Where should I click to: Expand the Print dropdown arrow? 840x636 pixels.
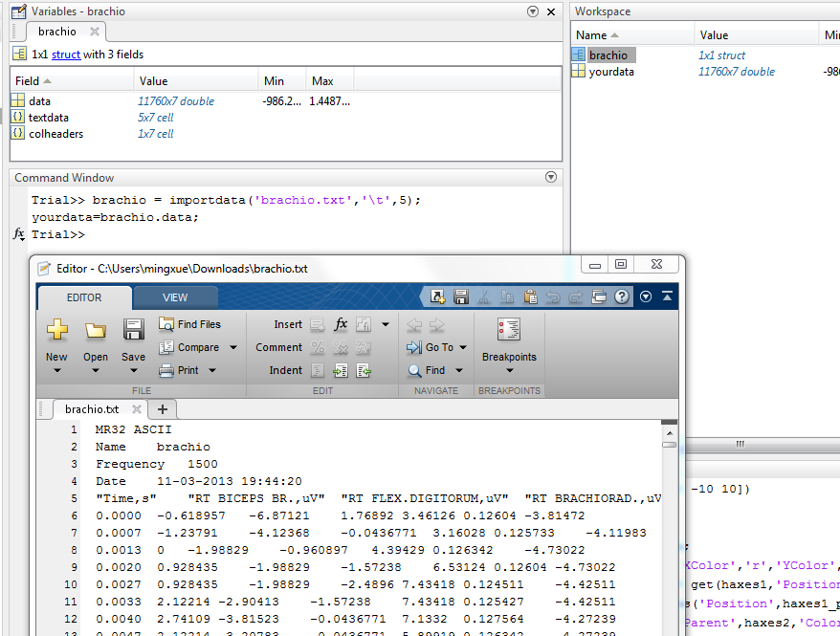pyautogui.click(x=211, y=371)
